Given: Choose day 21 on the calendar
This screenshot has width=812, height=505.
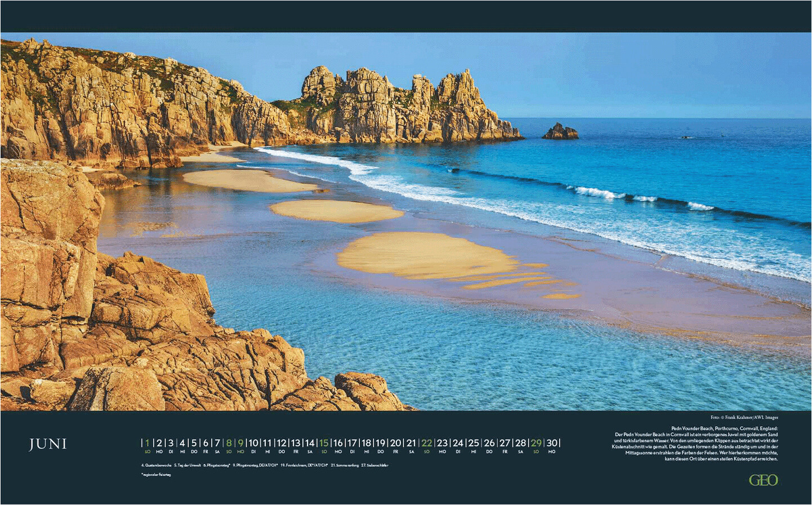Looking at the screenshot, I should (x=411, y=443).
